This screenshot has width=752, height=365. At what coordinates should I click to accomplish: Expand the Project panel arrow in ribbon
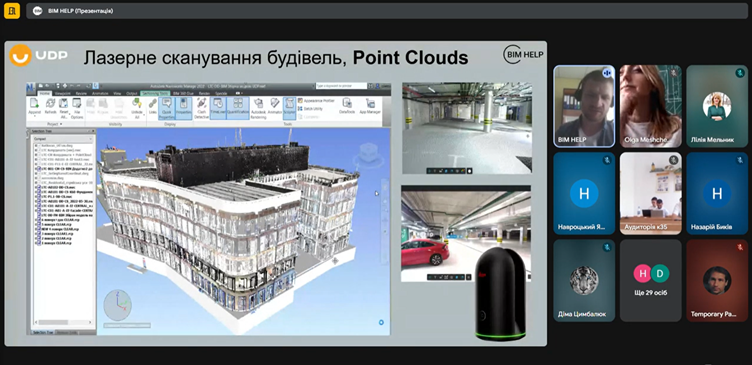61,124
